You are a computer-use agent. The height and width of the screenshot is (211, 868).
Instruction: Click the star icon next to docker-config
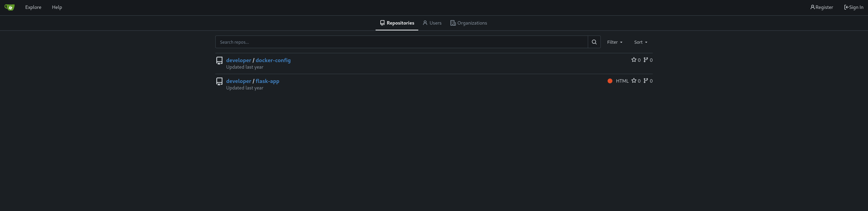634,60
